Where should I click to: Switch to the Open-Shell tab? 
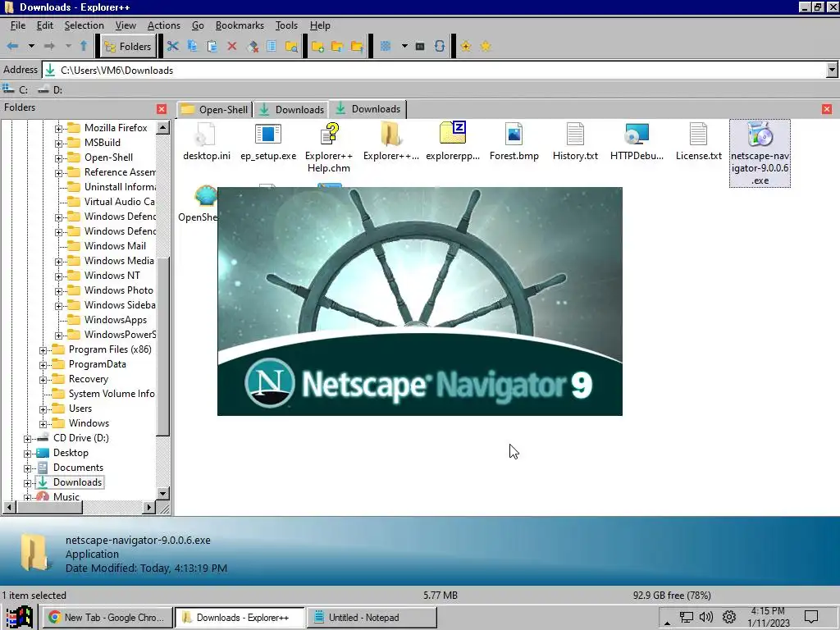click(x=215, y=109)
